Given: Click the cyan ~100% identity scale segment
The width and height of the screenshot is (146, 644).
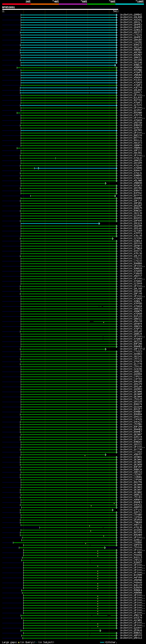Looking at the screenshot, I should click(130, 4).
